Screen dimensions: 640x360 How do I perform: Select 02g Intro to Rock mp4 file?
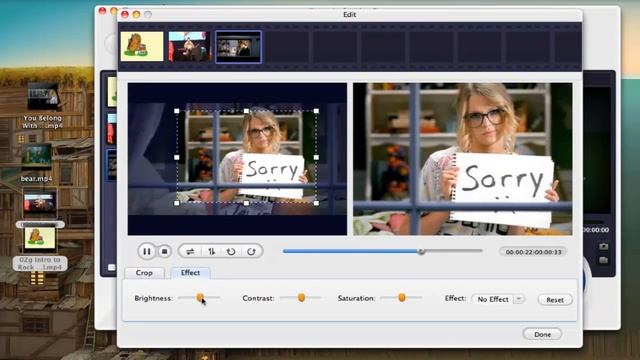tap(40, 249)
